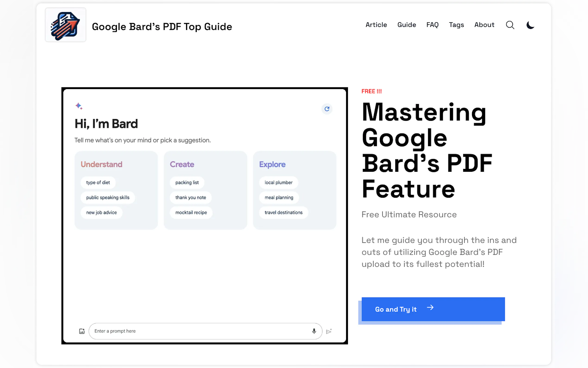Select the public speaking skills suggestion
Screen dimensions: 588x368
click(108, 197)
